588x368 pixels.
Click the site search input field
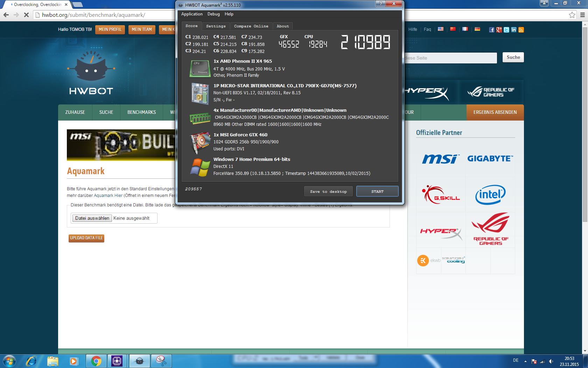pyautogui.click(x=450, y=58)
